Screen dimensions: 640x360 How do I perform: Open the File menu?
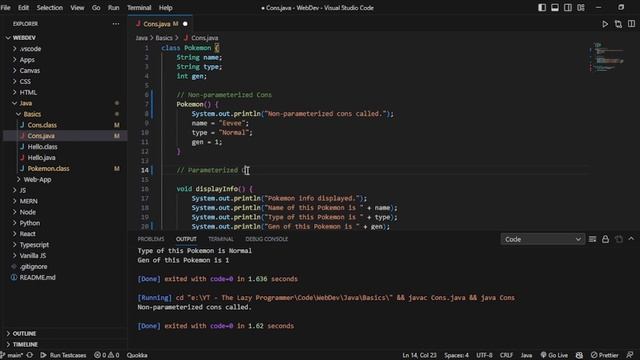[6, 8]
